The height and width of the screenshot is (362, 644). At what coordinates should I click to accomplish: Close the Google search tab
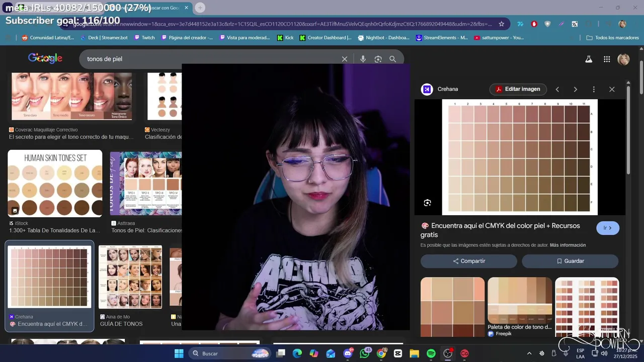186,8
